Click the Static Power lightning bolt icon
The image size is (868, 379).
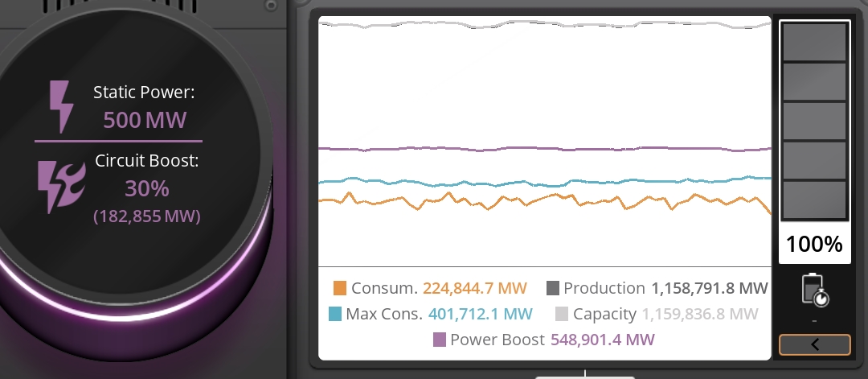(x=61, y=107)
